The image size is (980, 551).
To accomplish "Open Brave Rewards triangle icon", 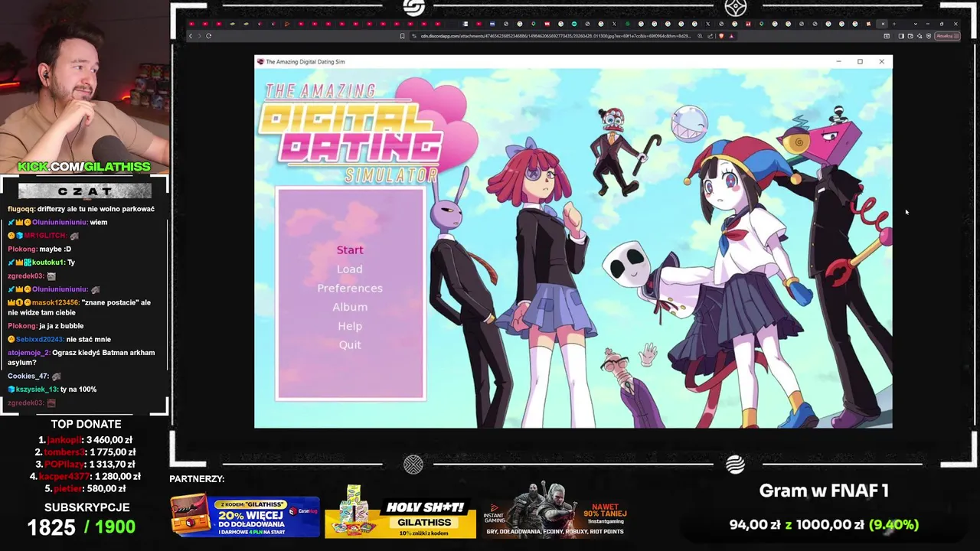I will pyautogui.click(x=731, y=36).
